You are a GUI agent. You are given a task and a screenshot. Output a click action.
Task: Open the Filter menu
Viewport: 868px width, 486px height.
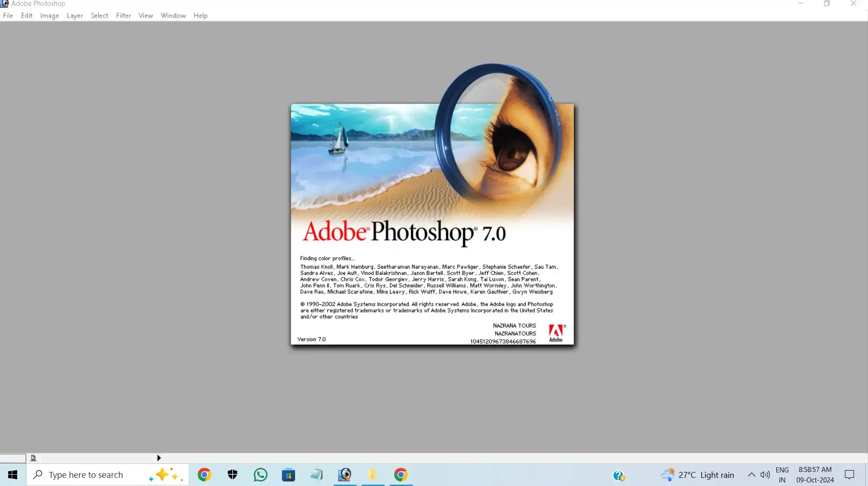point(124,15)
